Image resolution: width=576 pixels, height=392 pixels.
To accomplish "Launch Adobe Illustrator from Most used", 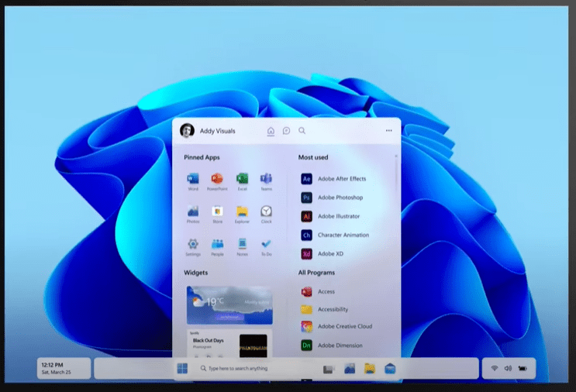I will pyautogui.click(x=330, y=216).
